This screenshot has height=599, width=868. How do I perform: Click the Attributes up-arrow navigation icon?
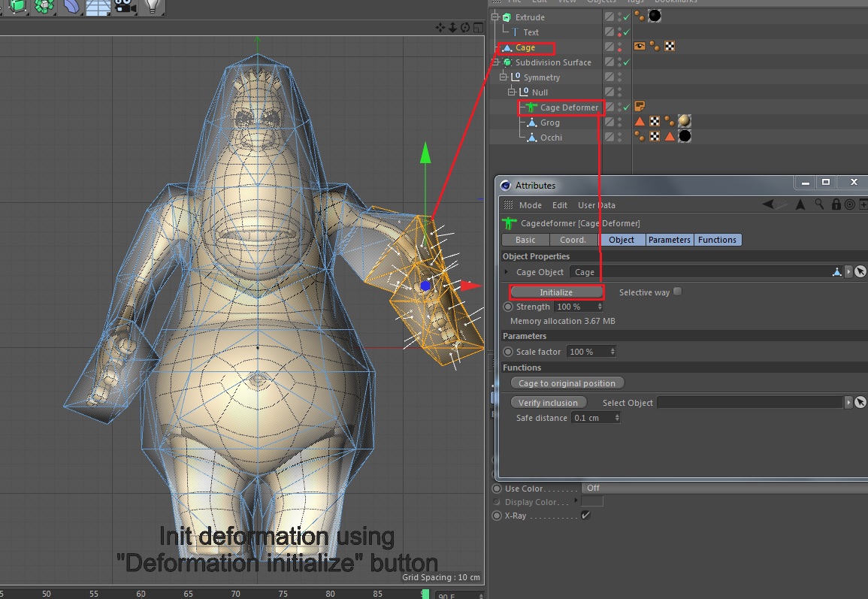click(x=800, y=204)
